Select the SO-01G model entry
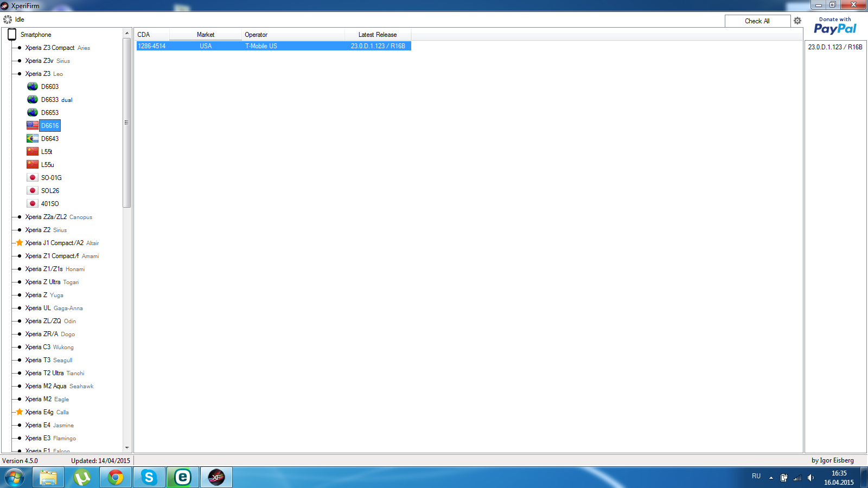868x488 pixels. pyautogui.click(x=52, y=178)
